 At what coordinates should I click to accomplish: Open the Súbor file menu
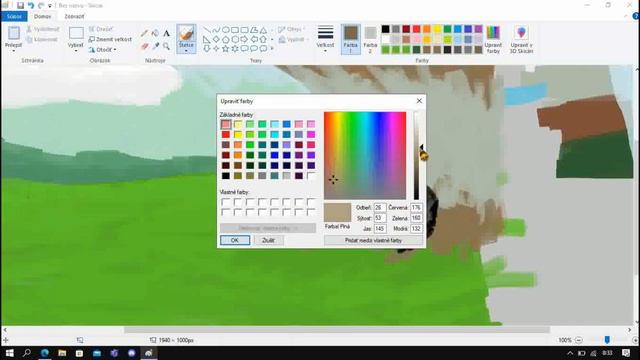[x=14, y=16]
